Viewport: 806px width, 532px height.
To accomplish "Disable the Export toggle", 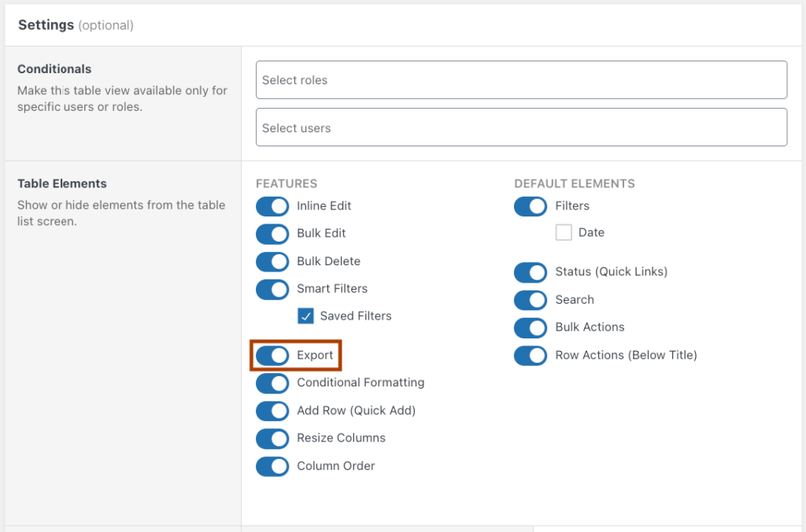I will click(x=272, y=356).
